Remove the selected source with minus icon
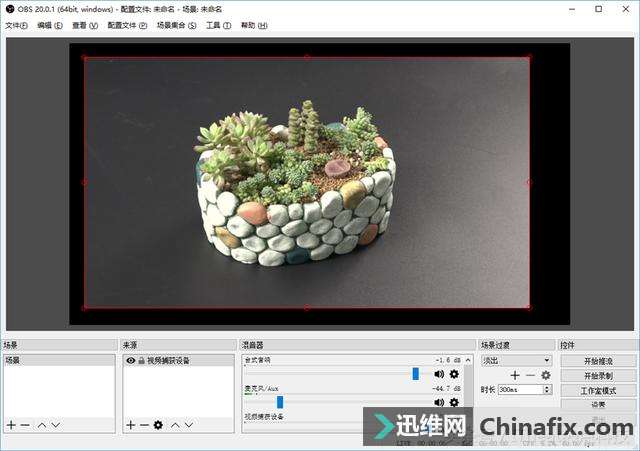The width and height of the screenshot is (640, 451). 144,425
